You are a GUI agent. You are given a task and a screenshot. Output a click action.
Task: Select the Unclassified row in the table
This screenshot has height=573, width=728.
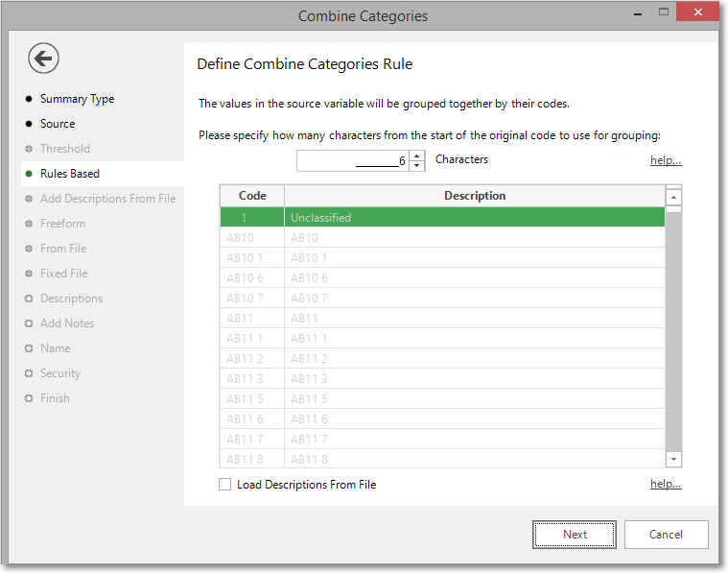tap(442, 217)
